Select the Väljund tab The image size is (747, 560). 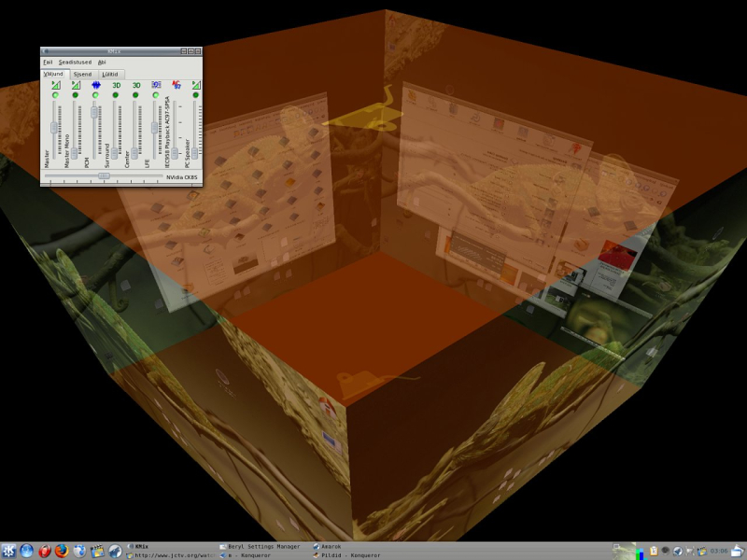55,75
